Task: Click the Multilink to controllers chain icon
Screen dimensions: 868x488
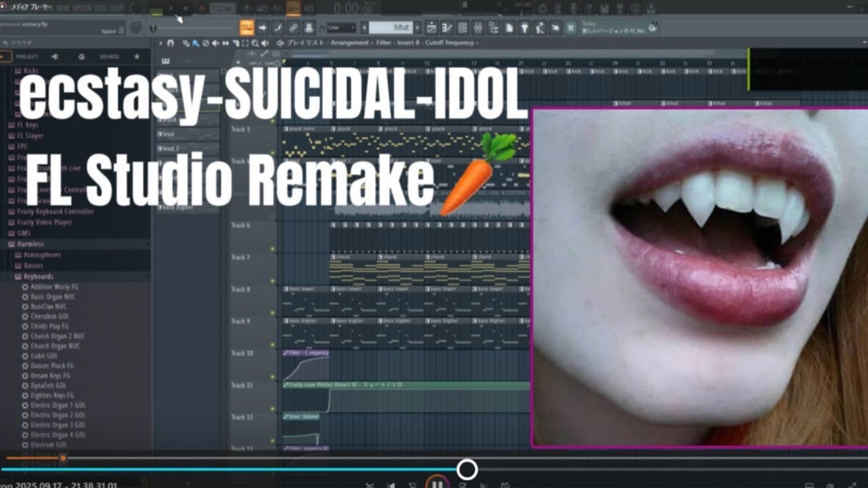Action: click(293, 28)
